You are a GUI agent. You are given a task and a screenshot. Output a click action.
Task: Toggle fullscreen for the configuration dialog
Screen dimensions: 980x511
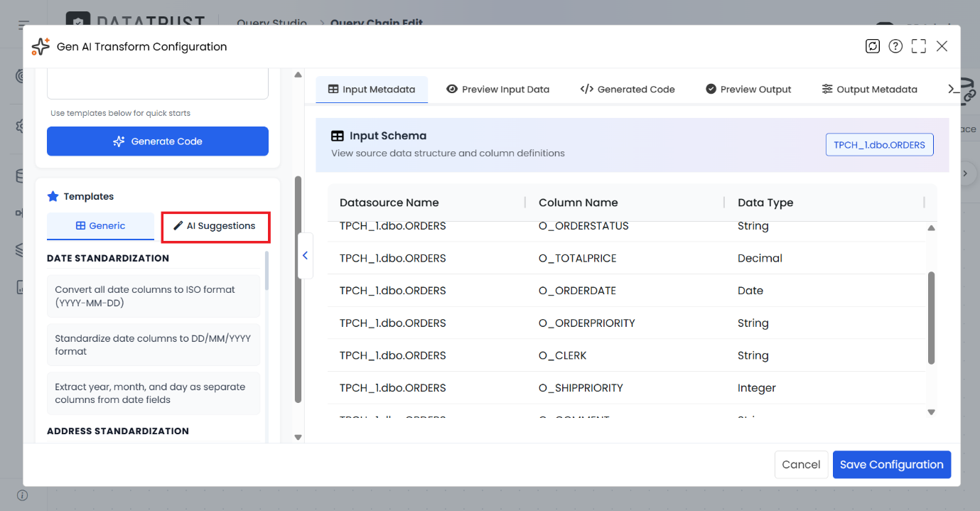click(919, 46)
